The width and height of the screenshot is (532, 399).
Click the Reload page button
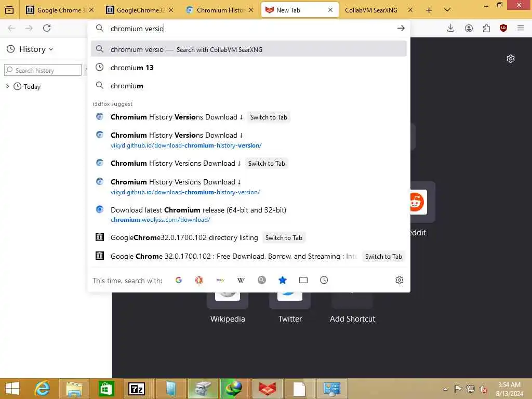pos(47,28)
